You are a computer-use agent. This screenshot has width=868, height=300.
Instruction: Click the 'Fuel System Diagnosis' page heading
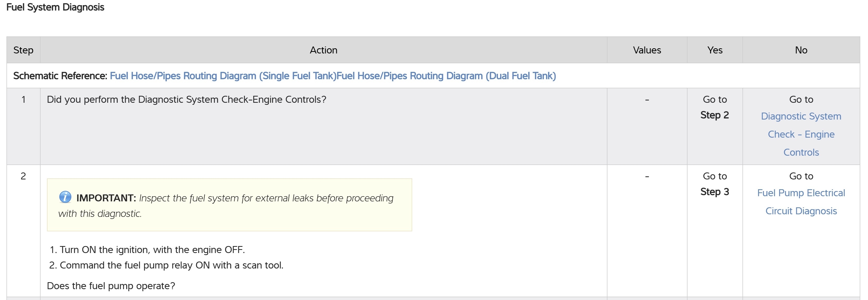tap(55, 7)
